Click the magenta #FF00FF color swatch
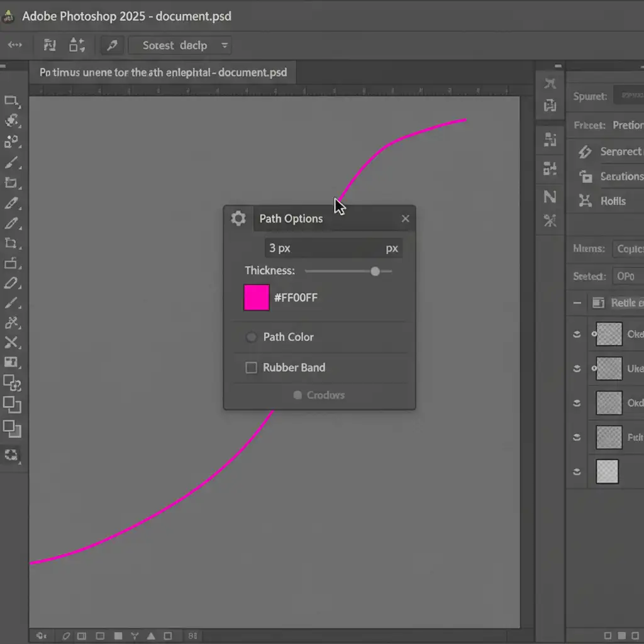This screenshot has height=644, width=644. (256, 297)
